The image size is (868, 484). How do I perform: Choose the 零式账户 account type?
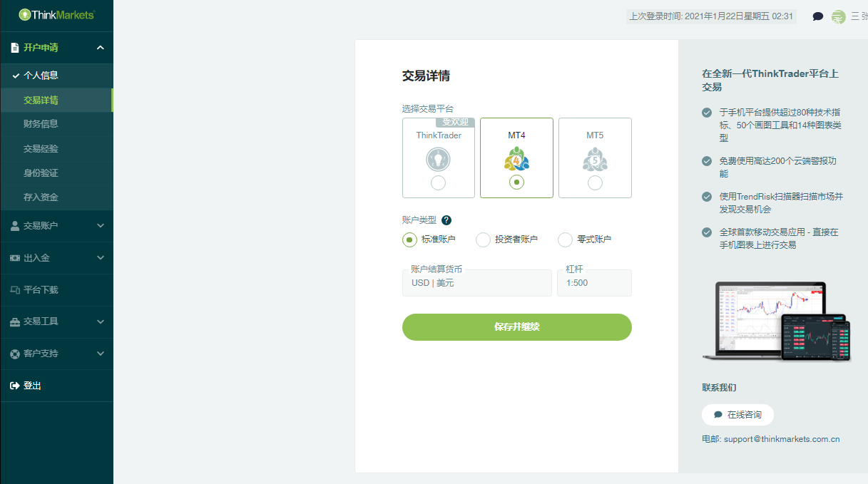pos(565,240)
